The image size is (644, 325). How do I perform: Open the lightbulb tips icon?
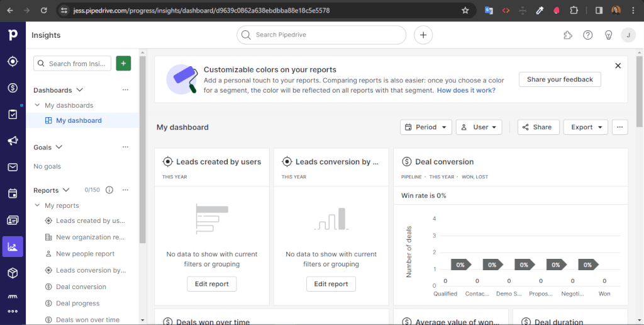coord(609,35)
